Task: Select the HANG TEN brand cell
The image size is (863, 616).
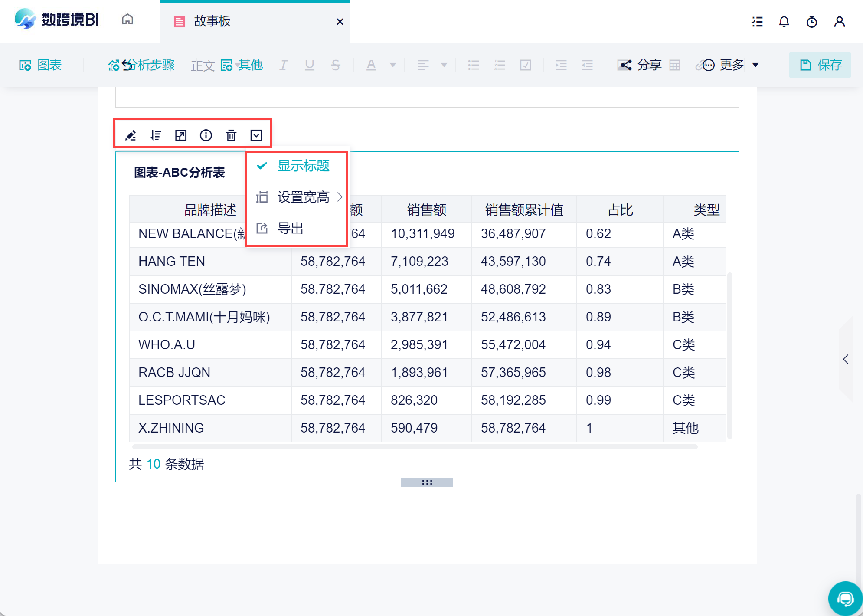Action: 210,262
